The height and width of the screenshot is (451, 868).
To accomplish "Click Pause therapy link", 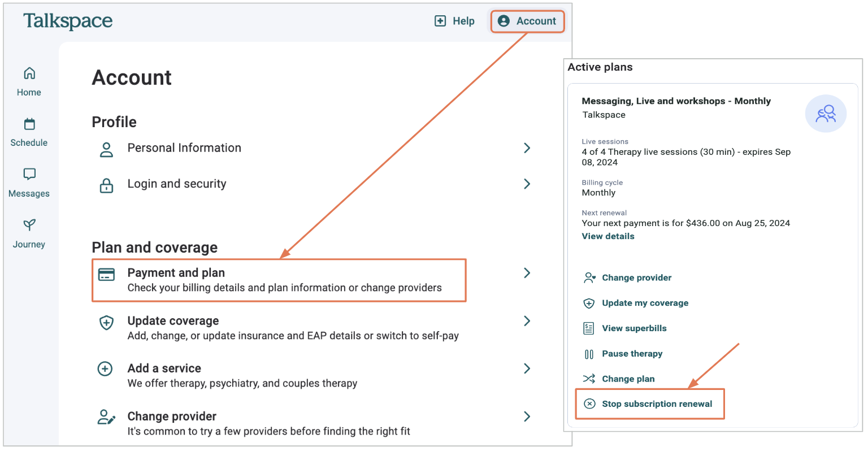I will click(x=632, y=354).
